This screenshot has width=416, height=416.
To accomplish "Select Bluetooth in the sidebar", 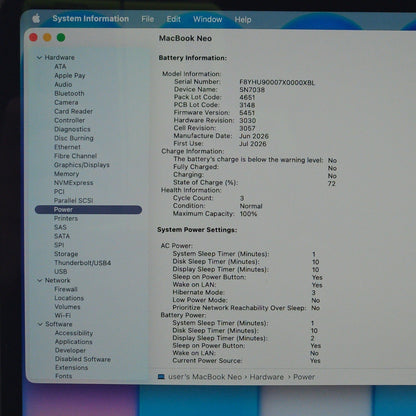I will (x=69, y=93).
